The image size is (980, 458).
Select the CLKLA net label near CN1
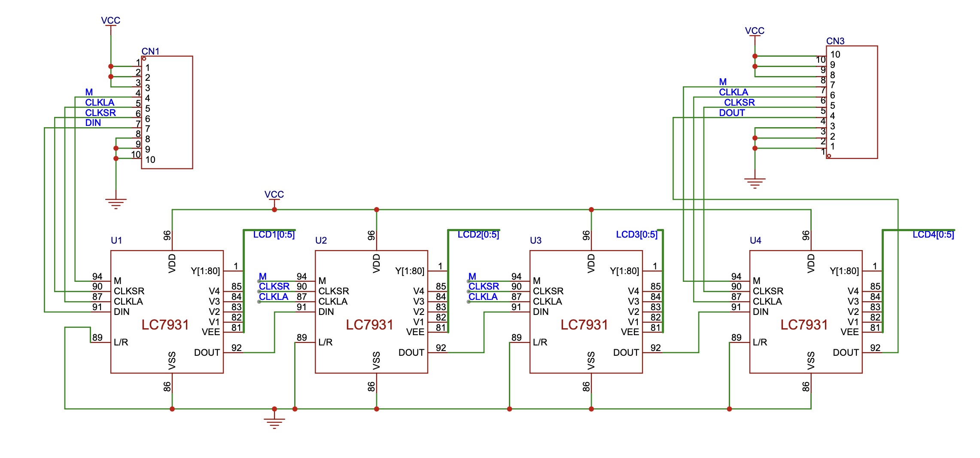click(100, 103)
